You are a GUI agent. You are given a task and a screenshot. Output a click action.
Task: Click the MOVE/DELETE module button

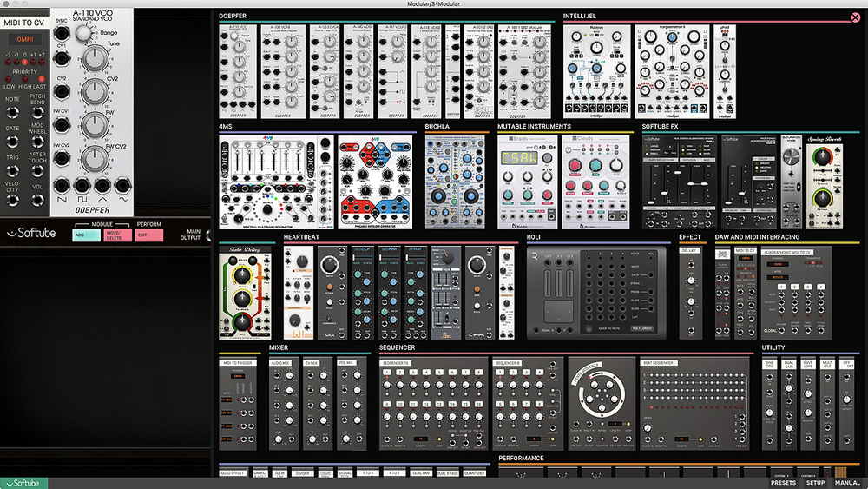click(x=118, y=235)
